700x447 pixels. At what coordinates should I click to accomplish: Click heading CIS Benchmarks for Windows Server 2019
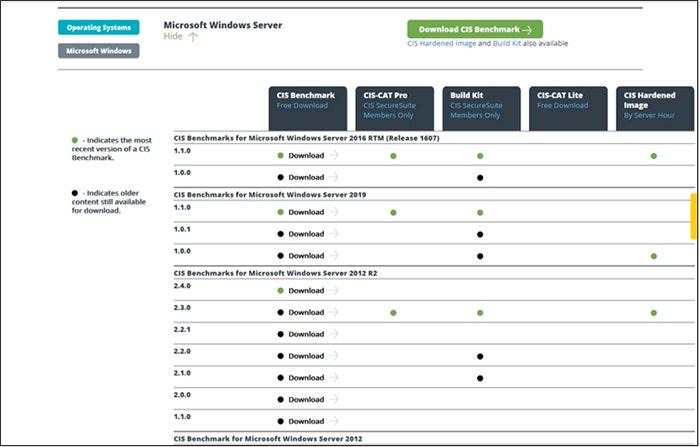pyautogui.click(x=270, y=195)
